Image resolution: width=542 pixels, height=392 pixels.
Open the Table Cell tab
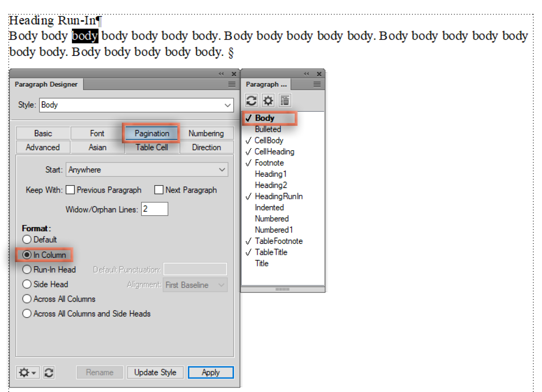pos(152,147)
